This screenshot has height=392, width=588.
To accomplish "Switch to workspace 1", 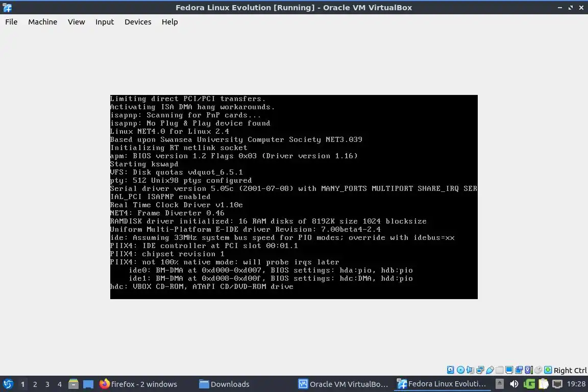I will click(22, 384).
